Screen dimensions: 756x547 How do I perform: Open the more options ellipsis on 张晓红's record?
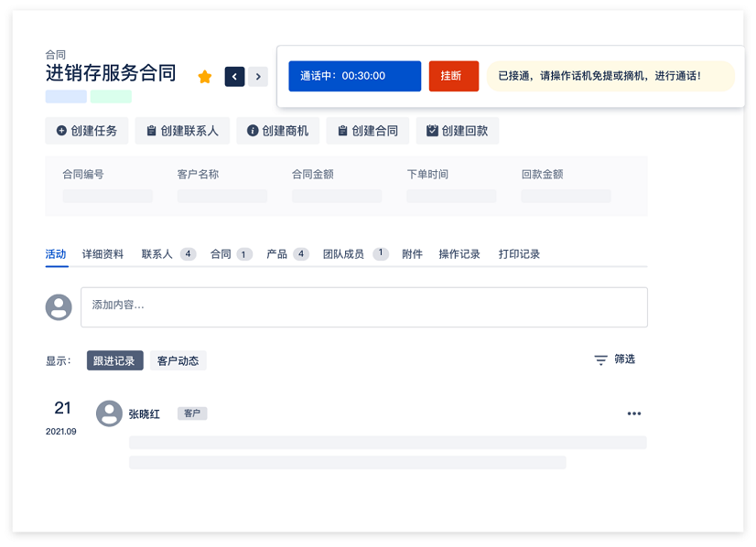[x=634, y=413]
